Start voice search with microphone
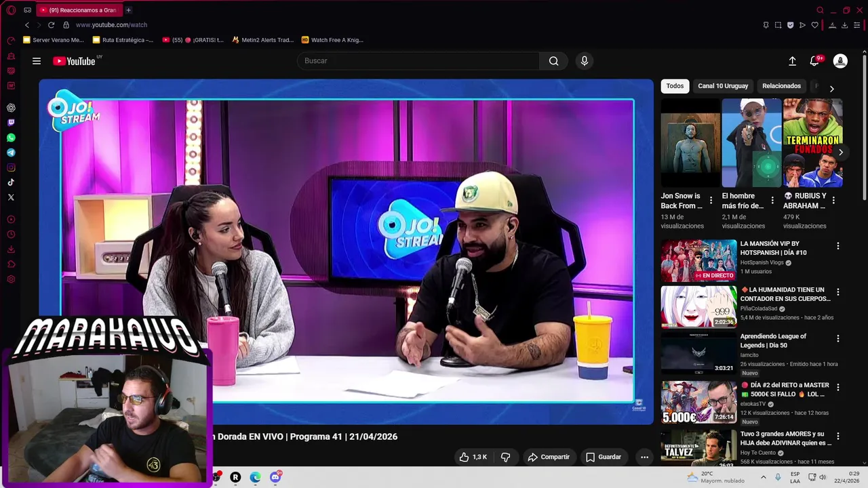Screen dimensions: 868x488 pos(585,61)
